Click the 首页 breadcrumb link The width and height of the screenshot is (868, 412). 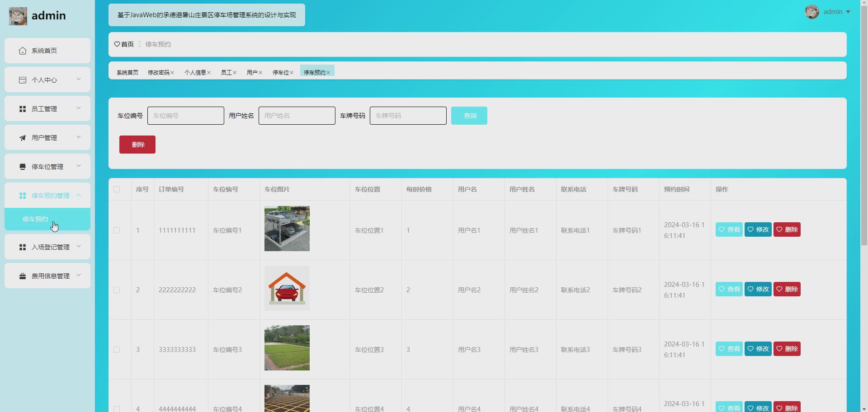127,44
